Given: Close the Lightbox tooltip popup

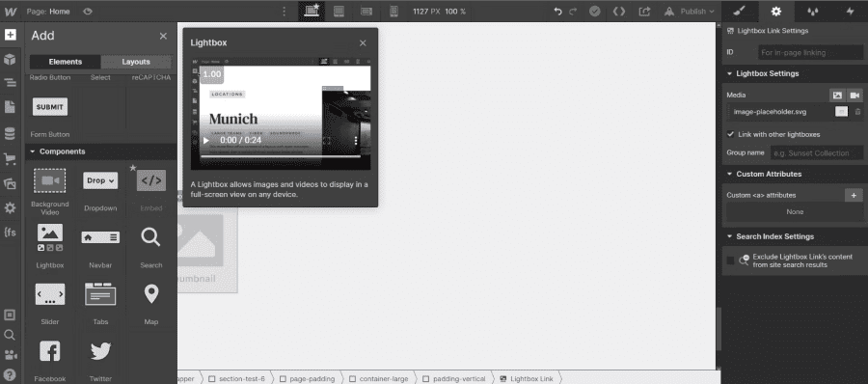Looking at the screenshot, I should click(363, 42).
